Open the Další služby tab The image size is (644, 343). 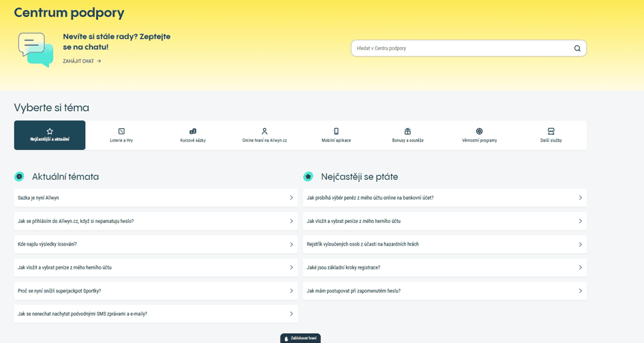[x=551, y=135]
